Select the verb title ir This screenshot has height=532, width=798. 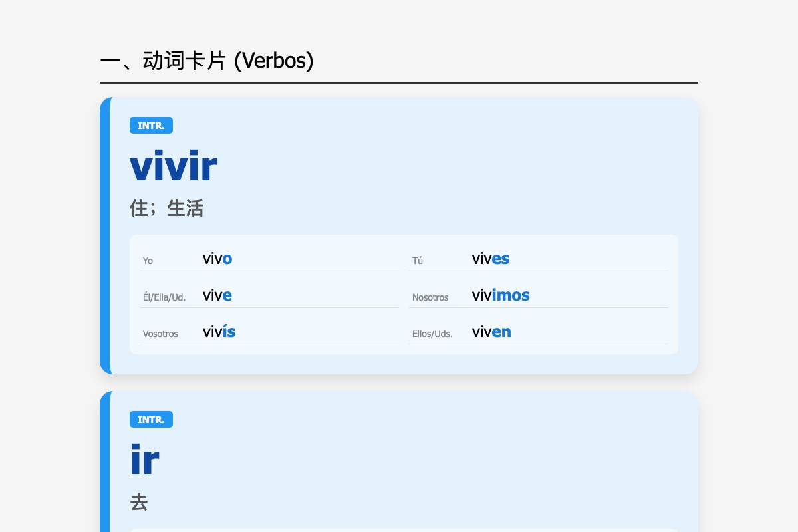[x=145, y=460]
